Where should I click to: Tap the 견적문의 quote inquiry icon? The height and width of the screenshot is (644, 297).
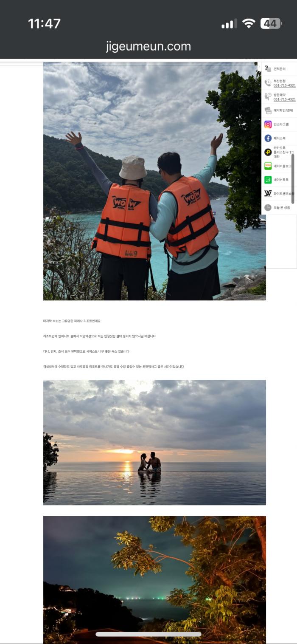pos(268,69)
